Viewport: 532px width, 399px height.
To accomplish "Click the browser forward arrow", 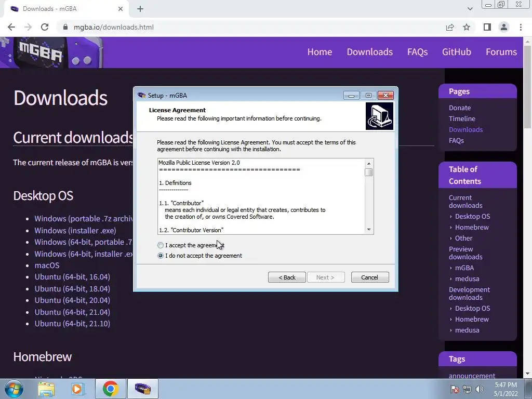I will click(x=28, y=27).
